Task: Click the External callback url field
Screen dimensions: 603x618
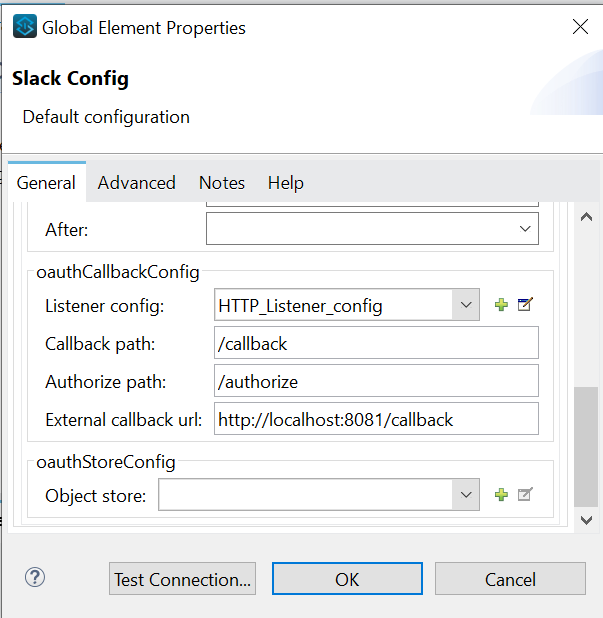Action: (x=376, y=419)
